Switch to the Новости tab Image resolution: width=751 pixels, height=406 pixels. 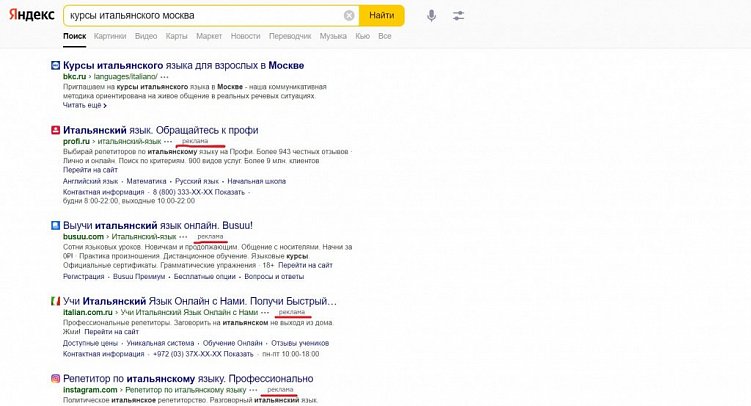(x=246, y=36)
